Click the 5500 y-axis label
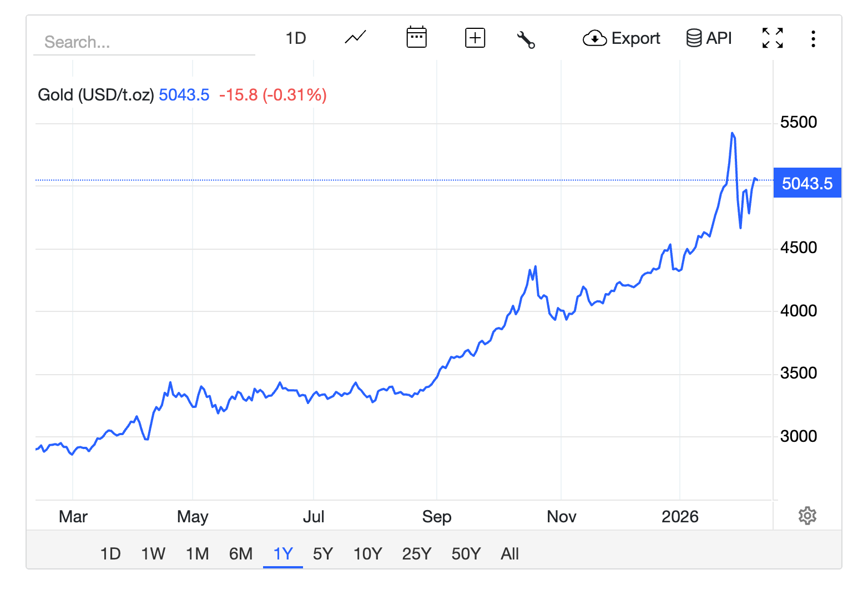Viewport: 868px width, 605px height. (x=799, y=122)
